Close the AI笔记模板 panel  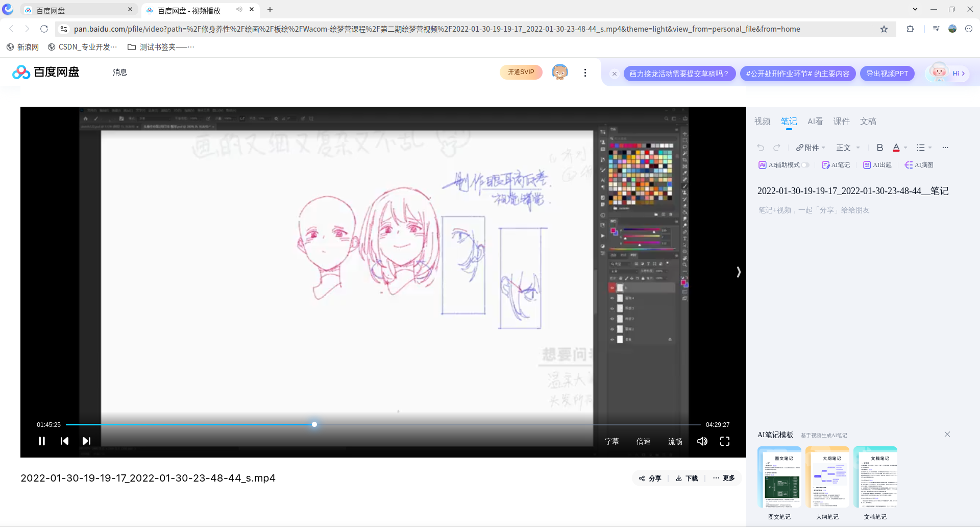tap(947, 435)
